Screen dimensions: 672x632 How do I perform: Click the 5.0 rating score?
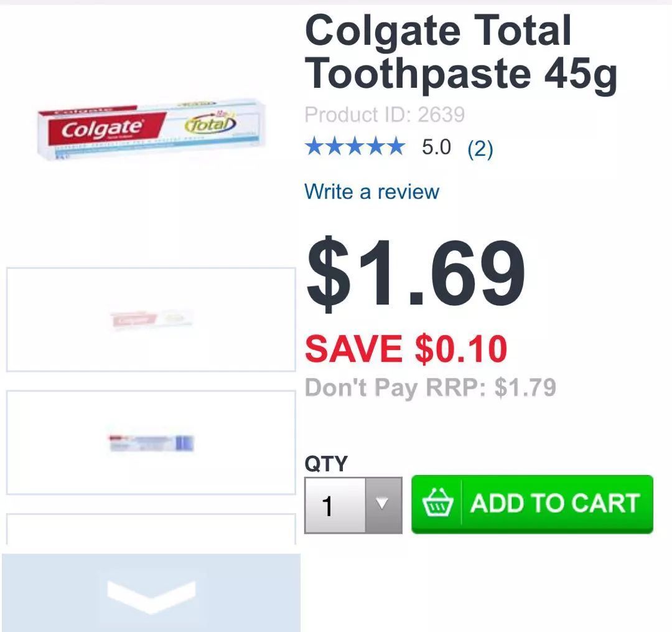pyautogui.click(x=436, y=148)
